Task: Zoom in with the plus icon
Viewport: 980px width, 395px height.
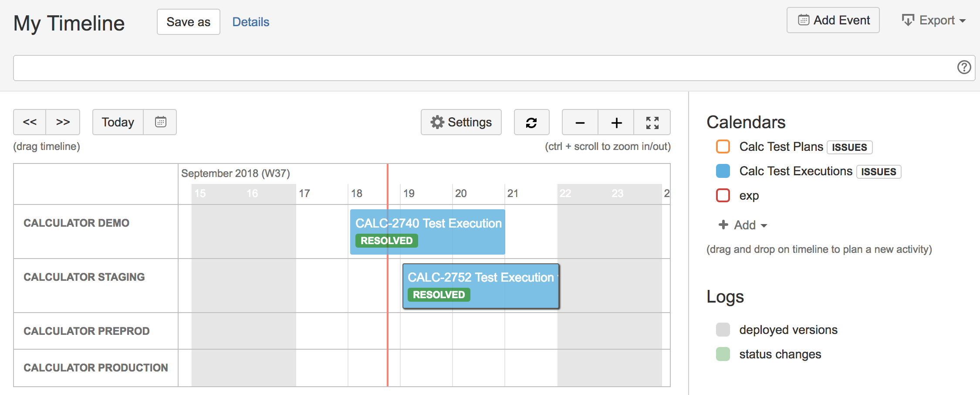Action: tap(616, 123)
